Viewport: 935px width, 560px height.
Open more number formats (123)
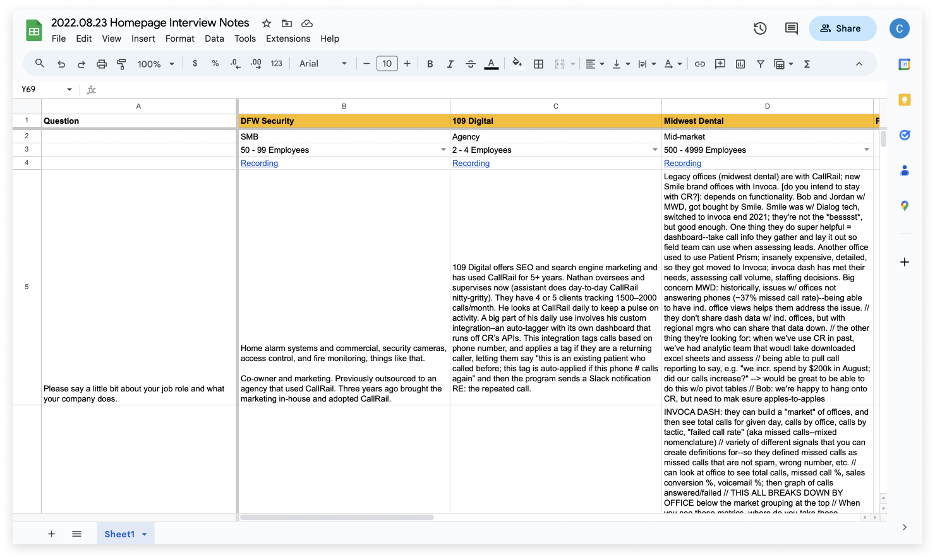(277, 64)
